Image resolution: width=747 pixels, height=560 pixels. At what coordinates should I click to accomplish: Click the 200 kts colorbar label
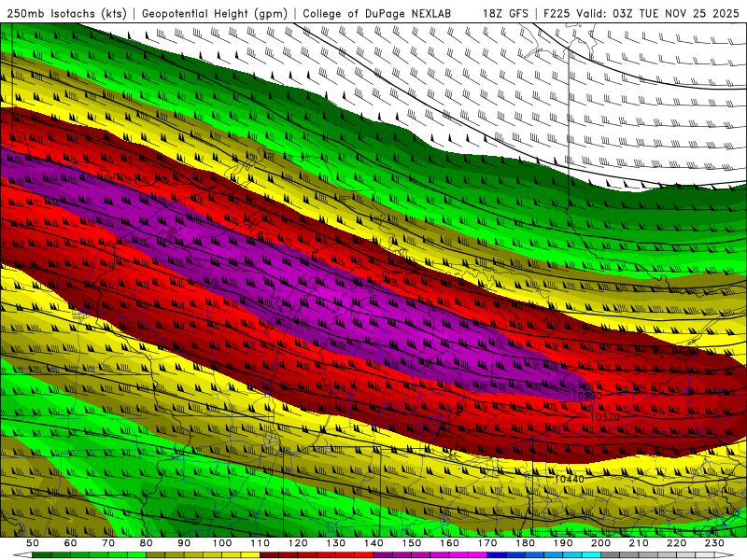600,543
